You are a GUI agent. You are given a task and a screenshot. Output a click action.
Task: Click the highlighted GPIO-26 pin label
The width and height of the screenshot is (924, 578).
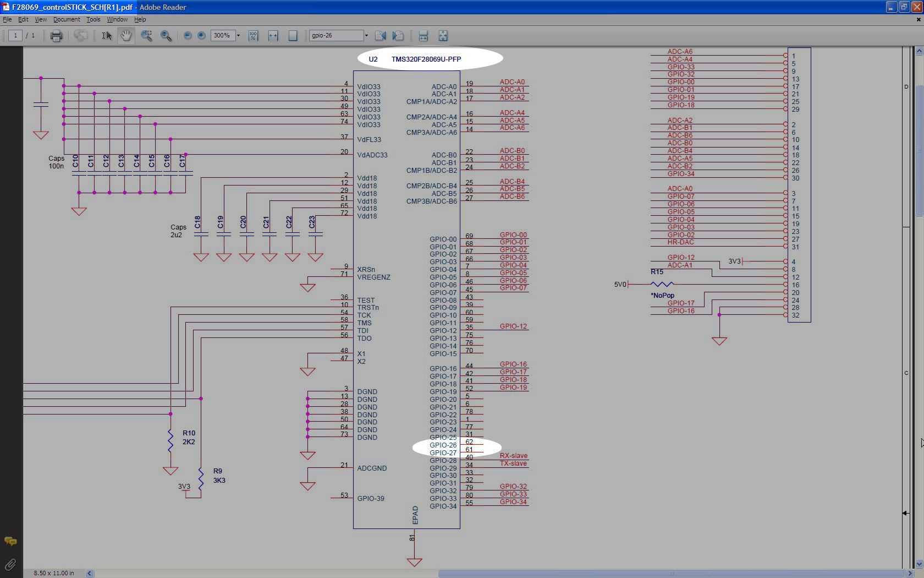point(443,445)
